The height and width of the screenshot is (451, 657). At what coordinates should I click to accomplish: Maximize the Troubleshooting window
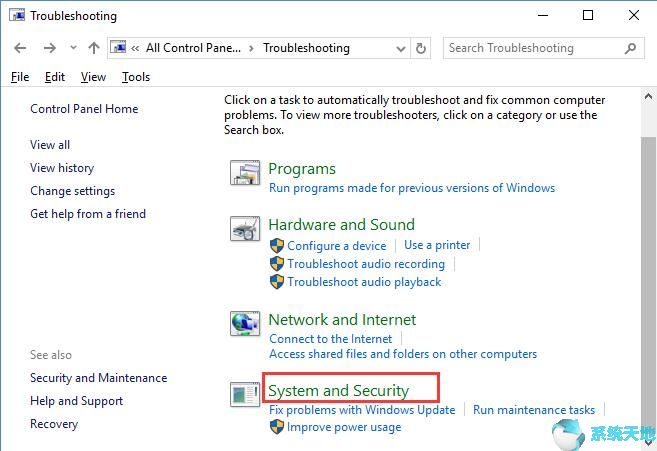tap(588, 16)
